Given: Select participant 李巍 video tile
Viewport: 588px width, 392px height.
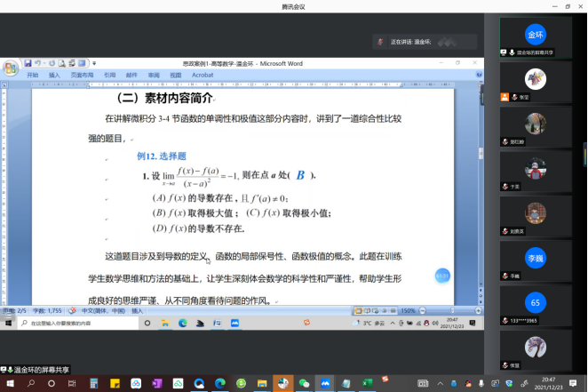Looking at the screenshot, I should tap(536, 260).
